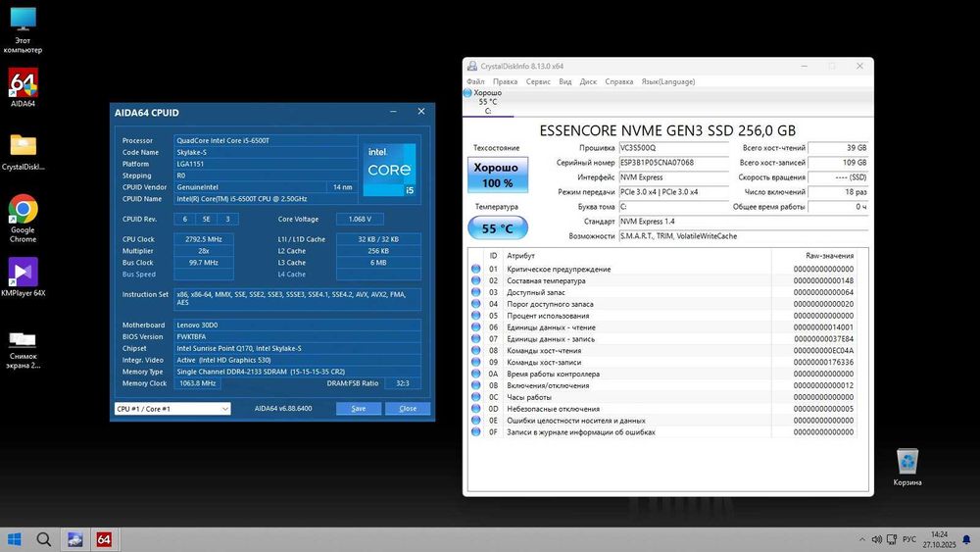Viewport: 980px width, 552px height.
Task: Switch to CrystalDiskInfo in the taskbar
Action: click(x=75, y=539)
